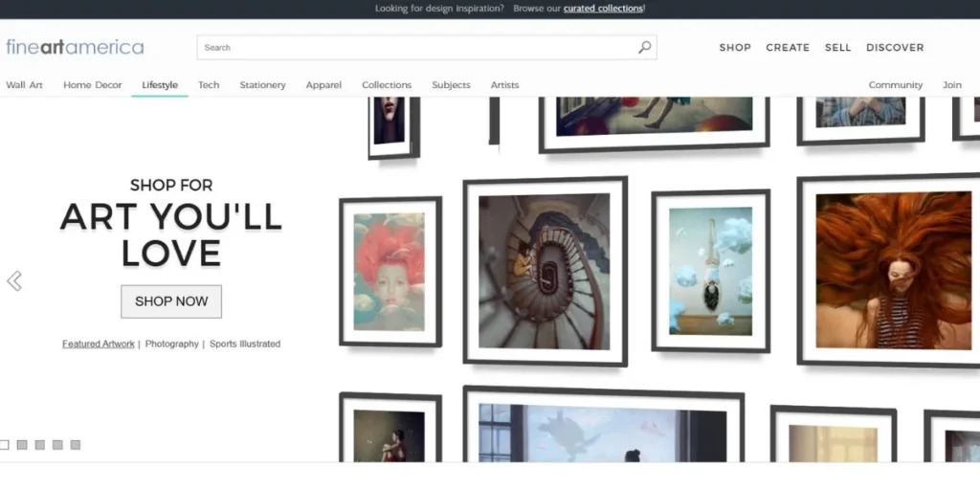Open the Featured Artwork link
The width and height of the screenshot is (980, 490).
(x=99, y=344)
